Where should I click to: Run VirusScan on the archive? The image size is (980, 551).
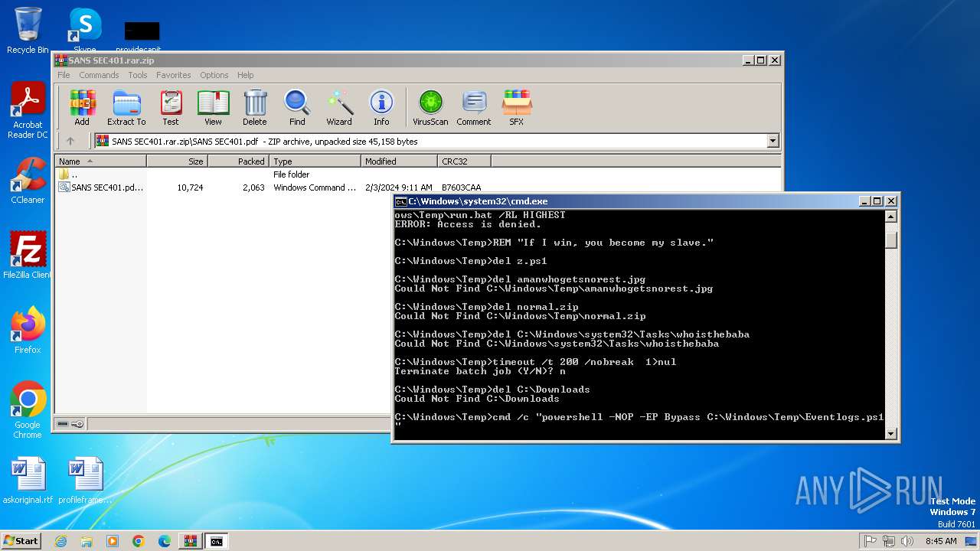pos(430,108)
